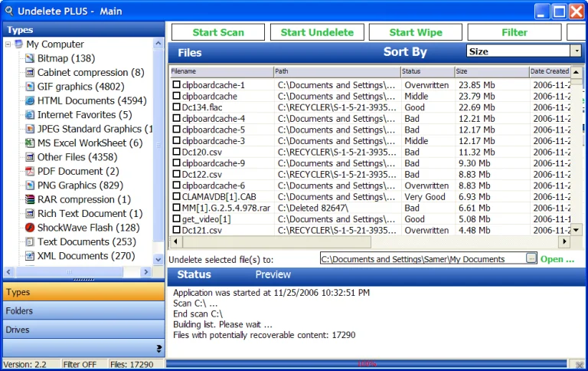Click the Text Documents type icon
Viewport: 588px width, 371px height.
pos(30,241)
